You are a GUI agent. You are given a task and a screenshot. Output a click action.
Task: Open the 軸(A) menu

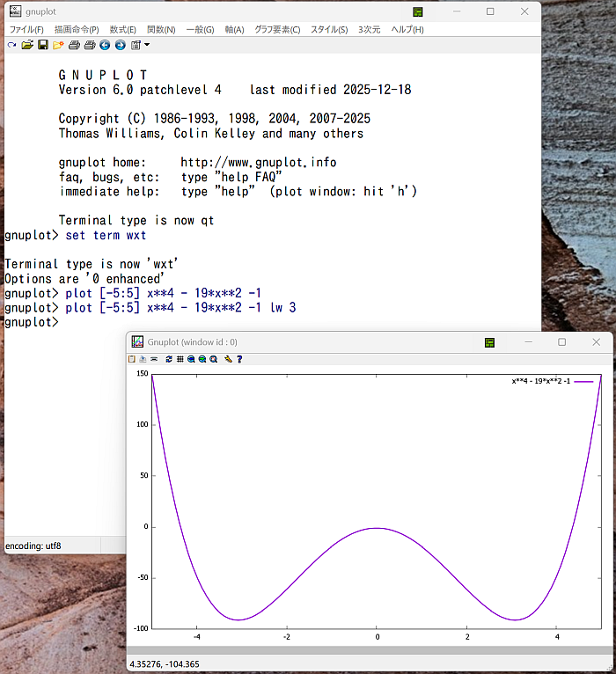point(234,30)
